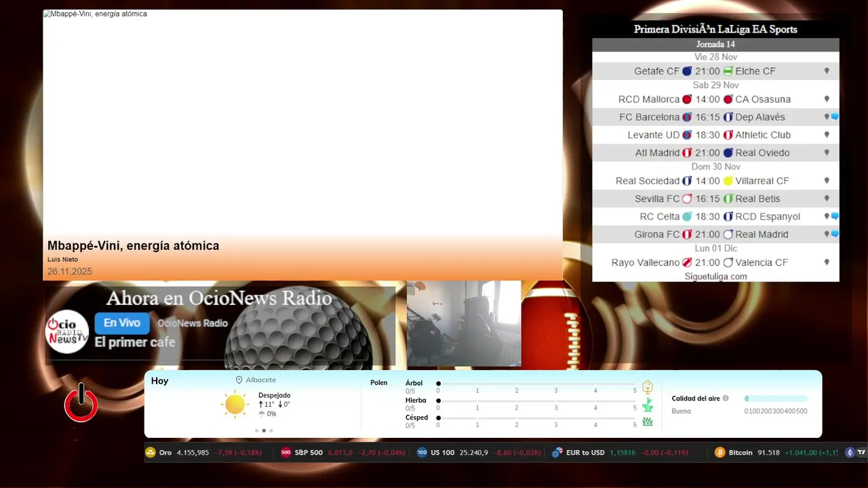Click the 'Buena' air quality text
This screenshot has width=868, height=488.
click(682, 411)
